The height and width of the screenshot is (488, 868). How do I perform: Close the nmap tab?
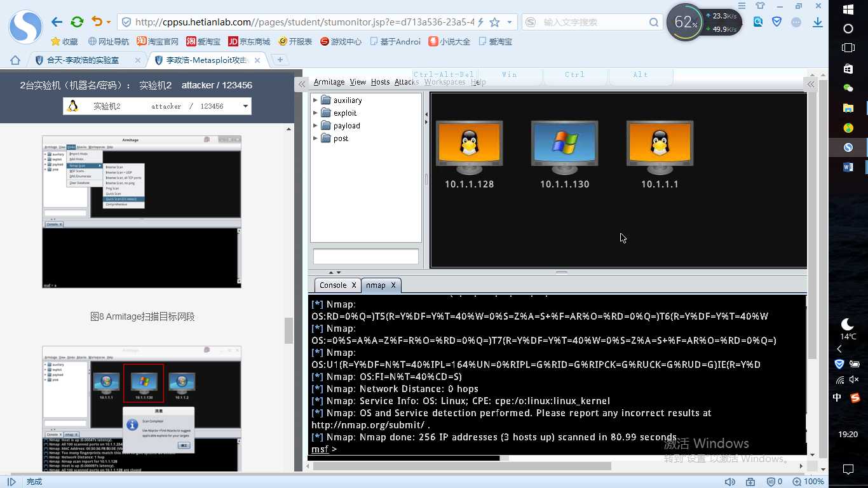(393, 285)
